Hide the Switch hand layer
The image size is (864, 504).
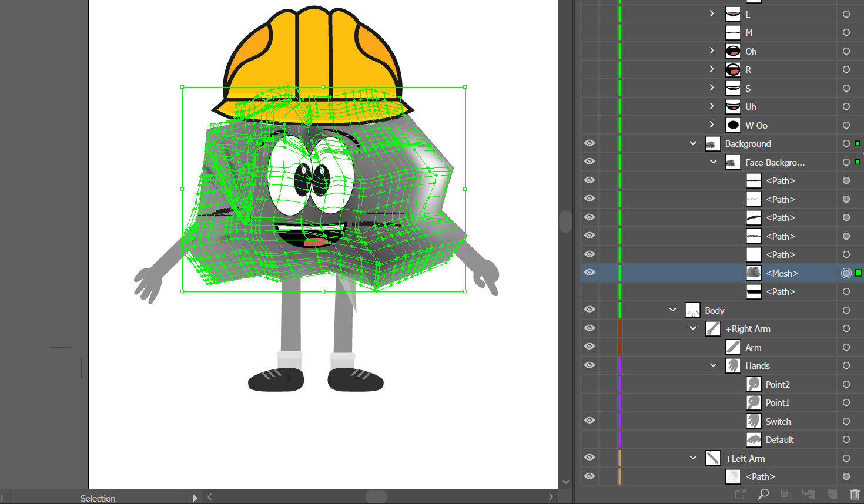coord(590,421)
